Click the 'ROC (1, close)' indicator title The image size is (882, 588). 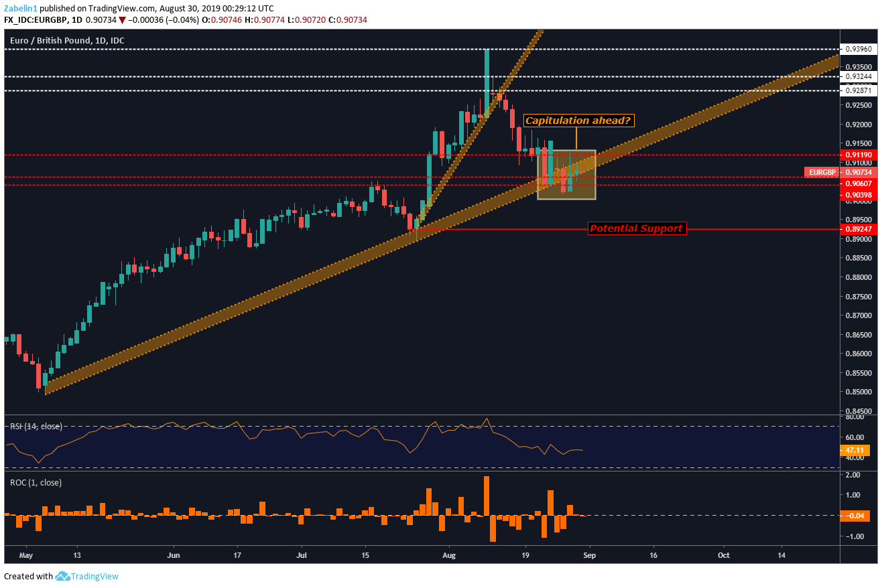click(34, 482)
